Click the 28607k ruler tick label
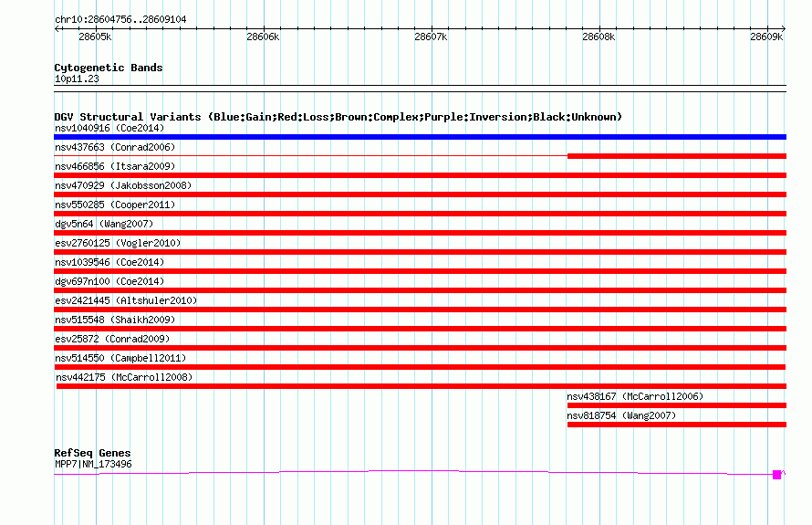 431,37
